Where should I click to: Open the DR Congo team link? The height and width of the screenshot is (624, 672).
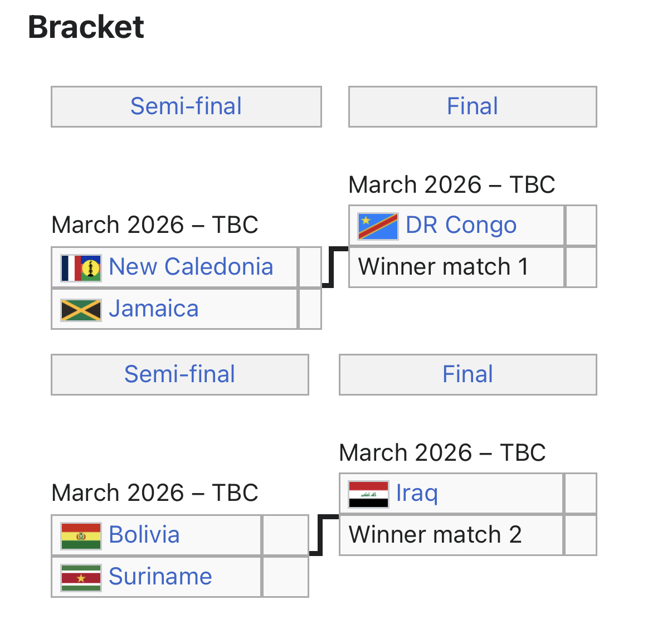click(461, 225)
